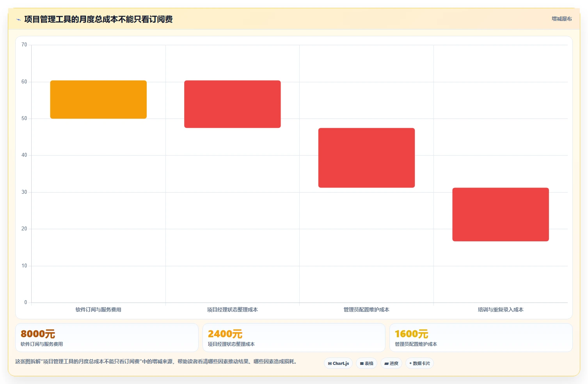Select the red 项目经理状态整理成本 bar
The image size is (588, 384).
[x=233, y=104]
